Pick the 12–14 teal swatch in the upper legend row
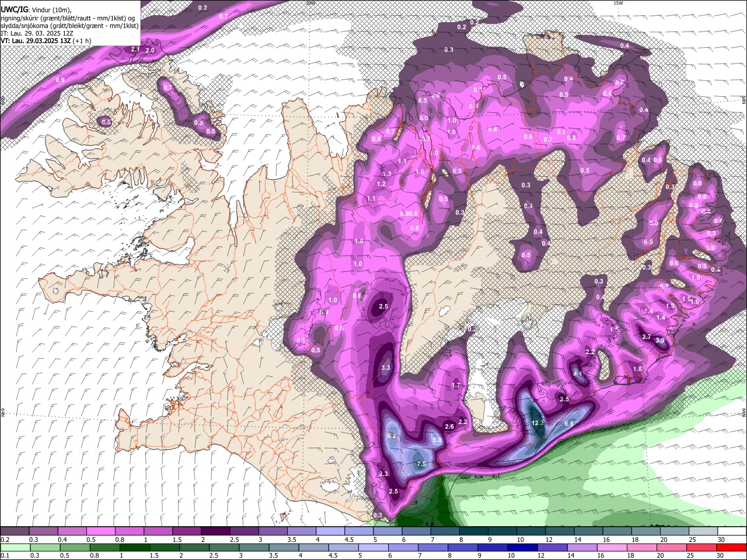The width and height of the screenshot is (747, 560). (x=560, y=531)
